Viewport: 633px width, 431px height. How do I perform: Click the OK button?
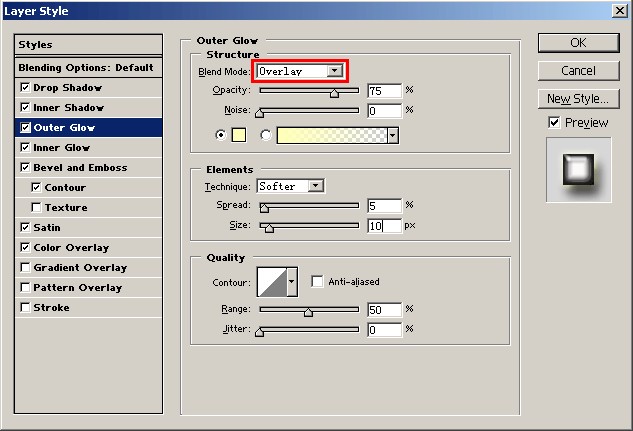578,43
